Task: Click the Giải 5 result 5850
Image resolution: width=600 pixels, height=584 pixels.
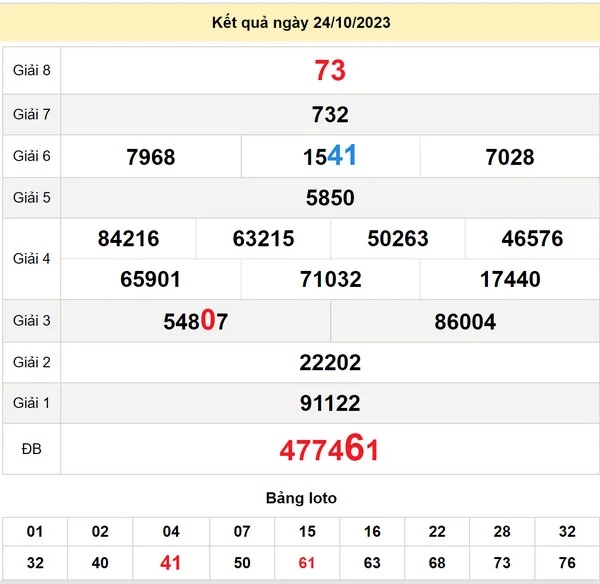Action: 330,198
